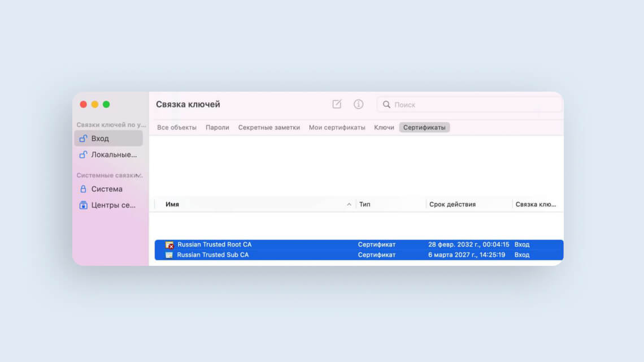Image resolution: width=644 pixels, height=362 pixels.
Task: Sort by Связка клю... column header
Action: point(537,204)
